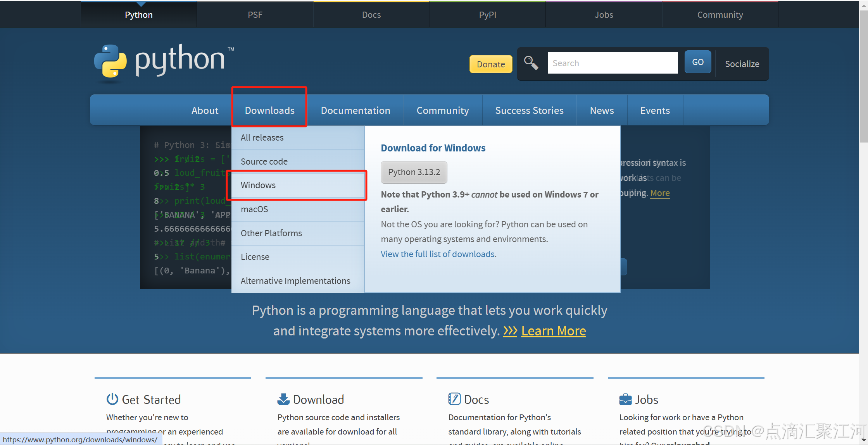868x445 pixels.
Task: Click the Download arrow icon
Action: pos(283,399)
